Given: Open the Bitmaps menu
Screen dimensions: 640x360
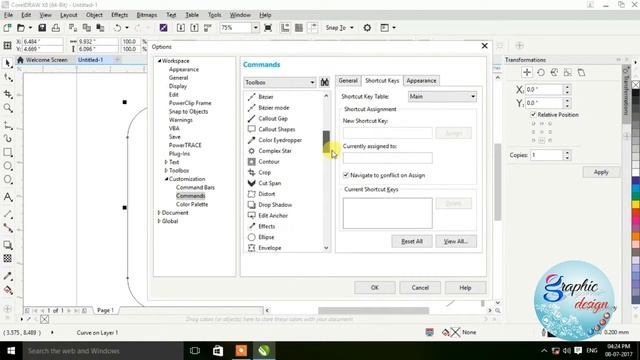Looking at the screenshot, I should click(147, 15).
